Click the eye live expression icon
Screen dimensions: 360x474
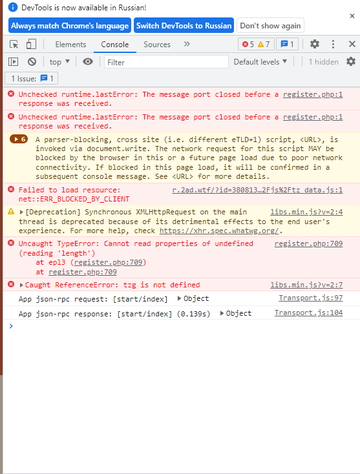click(88, 62)
